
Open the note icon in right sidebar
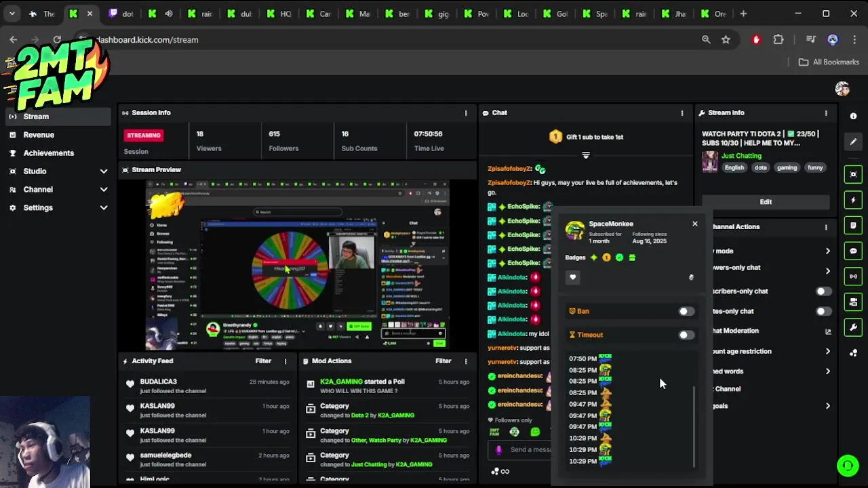click(x=853, y=225)
